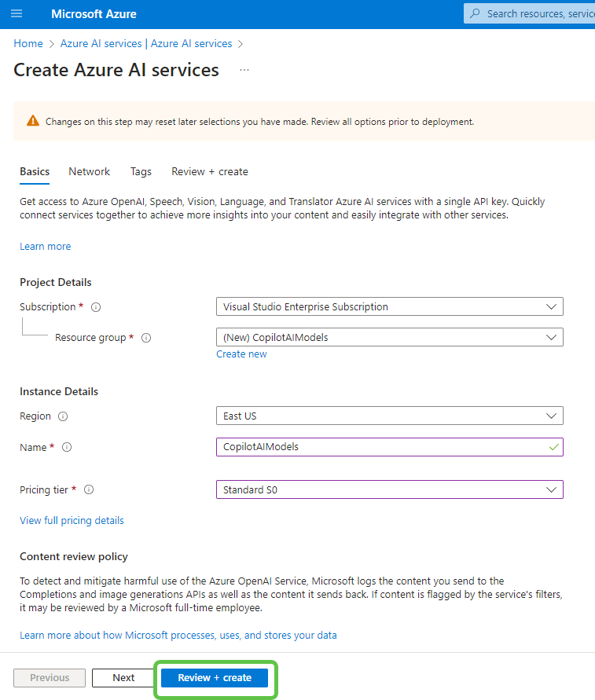Click the info icon next to Subscription
Viewport: 595px width, 700px height.
95,306
